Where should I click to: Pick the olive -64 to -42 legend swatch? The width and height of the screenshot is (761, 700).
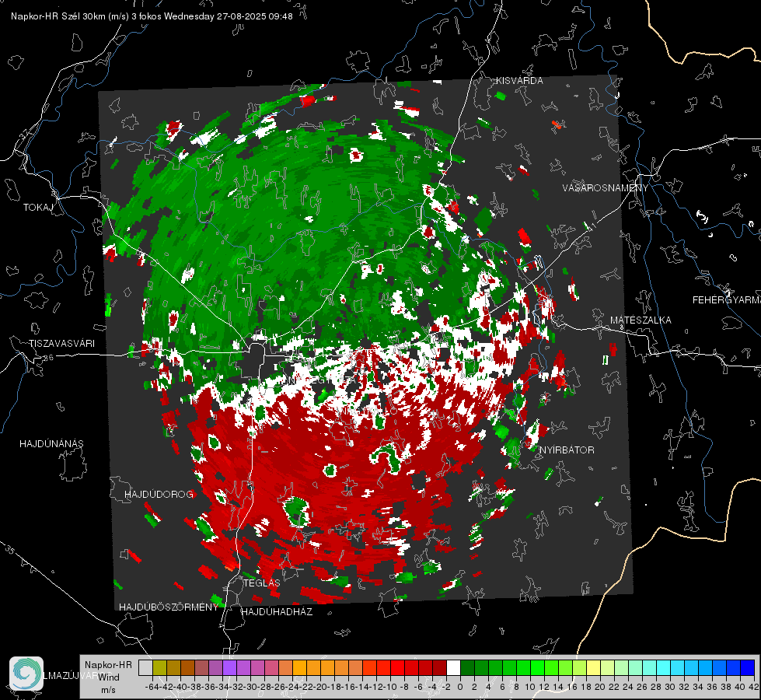coord(159,668)
